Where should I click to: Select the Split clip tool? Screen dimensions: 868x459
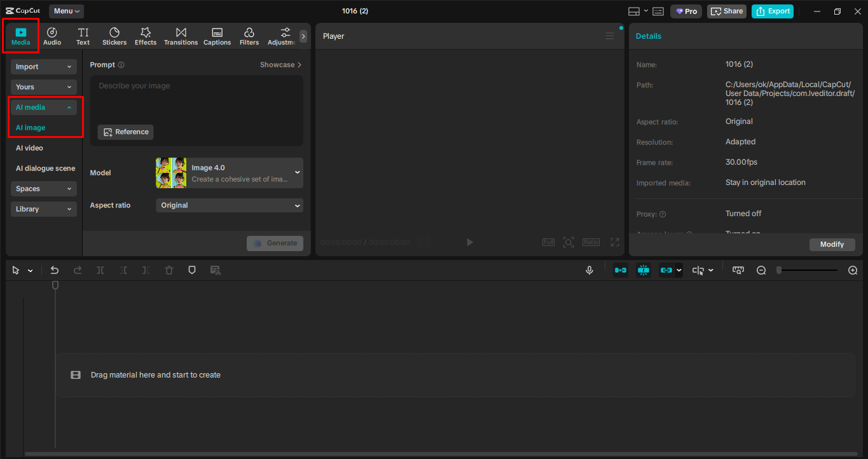[100, 270]
